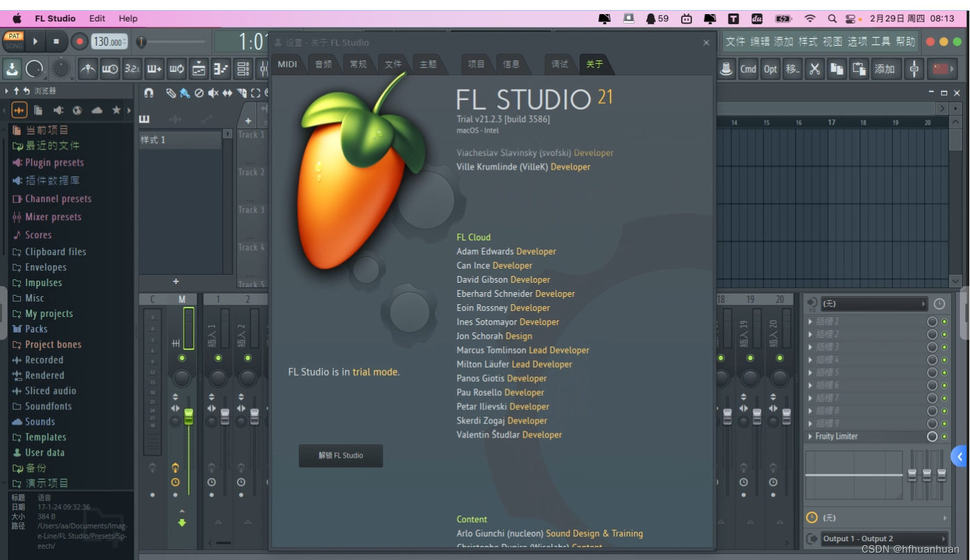Screen dimensions: 970x560
Task: Click the copy icon in the toolbar
Action: pyautogui.click(x=837, y=69)
